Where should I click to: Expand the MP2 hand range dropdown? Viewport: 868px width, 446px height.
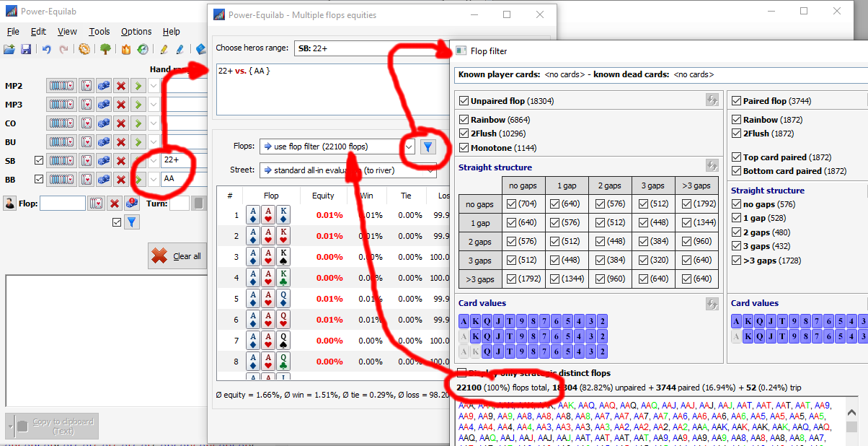(x=154, y=85)
